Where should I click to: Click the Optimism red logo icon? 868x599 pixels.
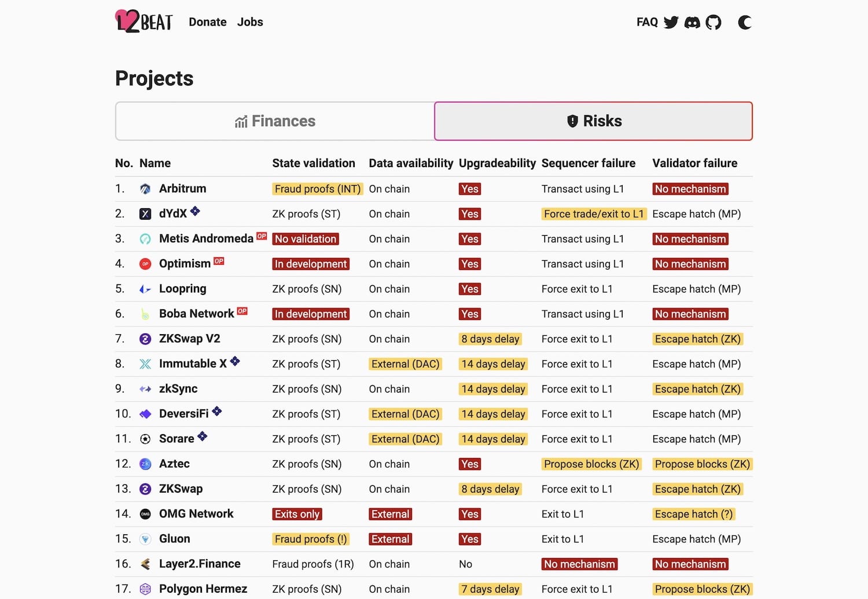(x=145, y=264)
